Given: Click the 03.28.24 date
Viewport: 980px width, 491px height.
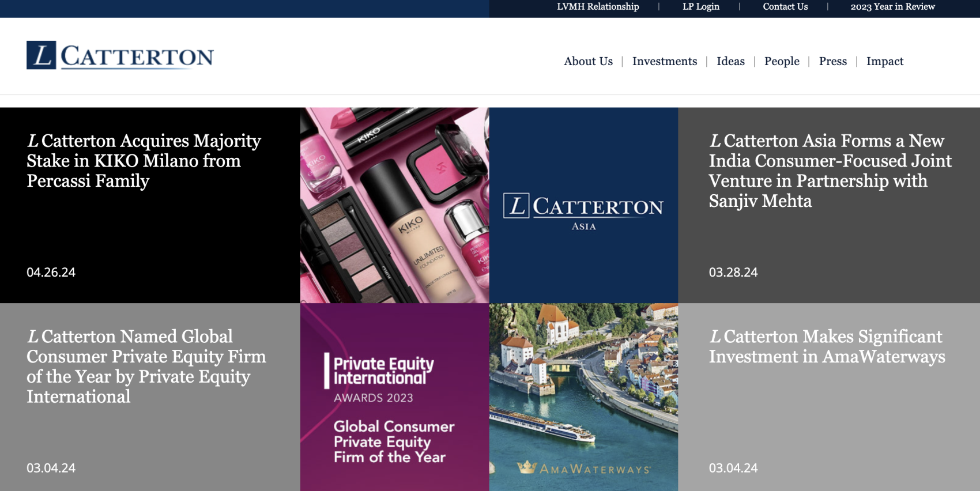Looking at the screenshot, I should [x=733, y=272].
